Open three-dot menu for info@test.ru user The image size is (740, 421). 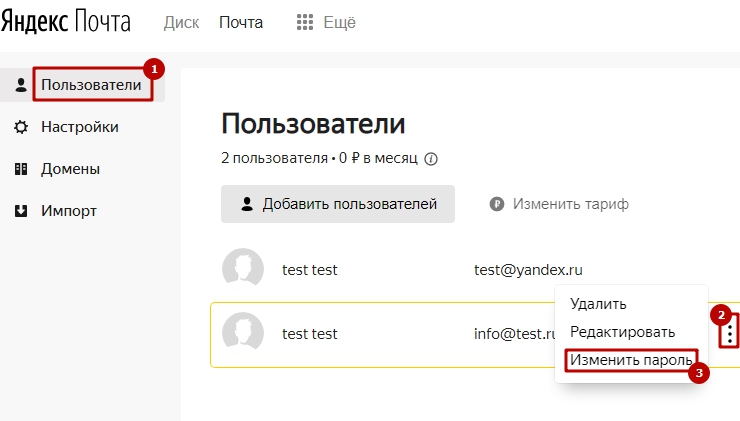[731, 333]
